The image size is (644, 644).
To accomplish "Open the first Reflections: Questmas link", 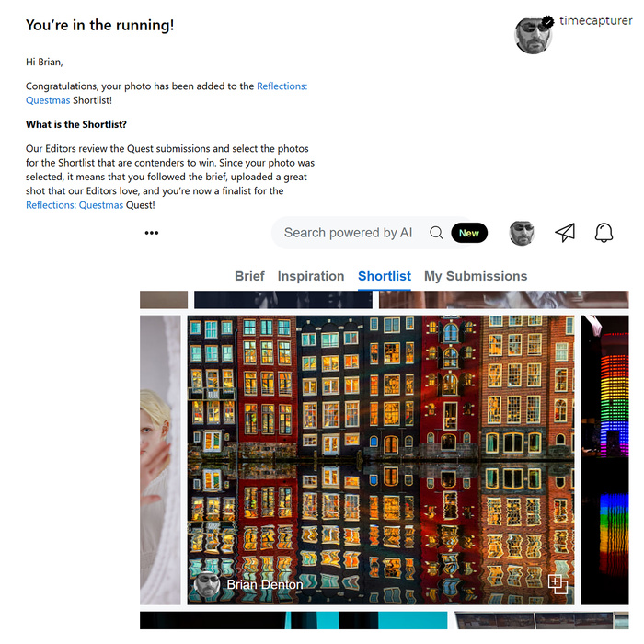I will pos(167,93).
